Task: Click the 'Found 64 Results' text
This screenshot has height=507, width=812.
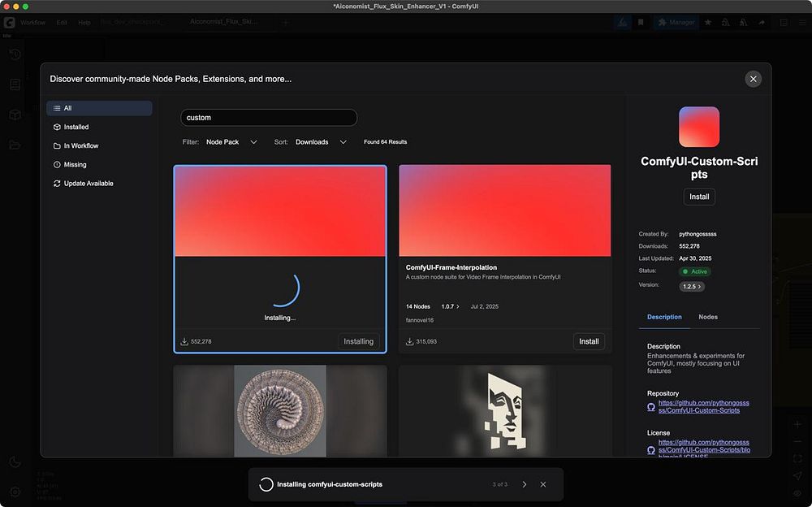Action: (x=385, y=142)
